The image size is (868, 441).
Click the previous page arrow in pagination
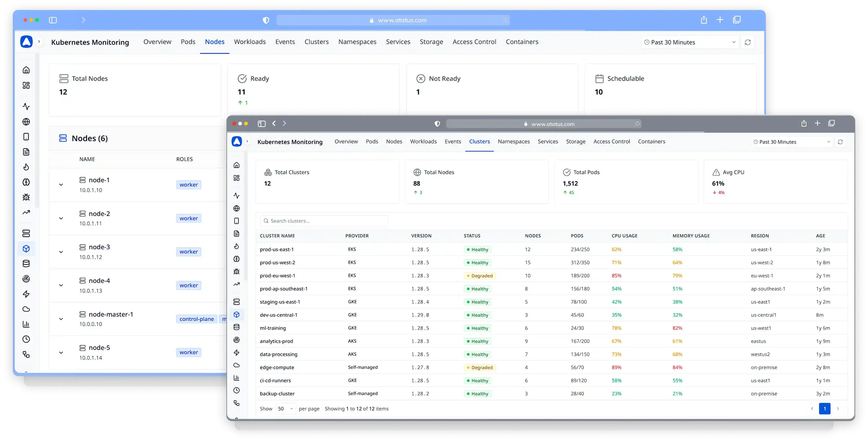(812, 409)
